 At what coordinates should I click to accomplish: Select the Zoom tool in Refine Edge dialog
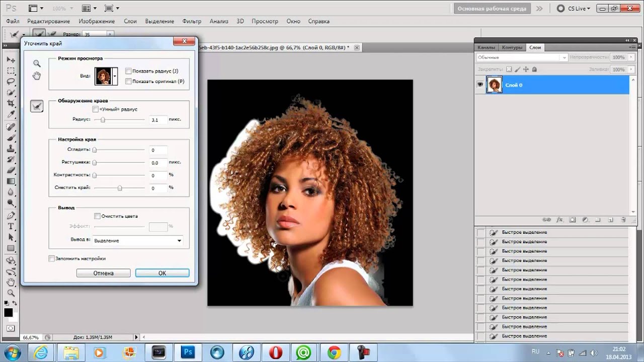pyautogui.click(x=37, y=63)
